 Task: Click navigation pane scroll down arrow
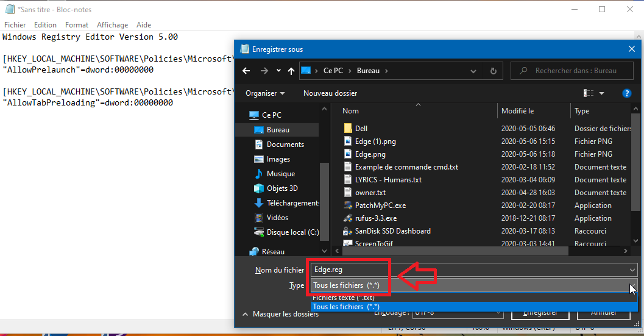(325, 251)
